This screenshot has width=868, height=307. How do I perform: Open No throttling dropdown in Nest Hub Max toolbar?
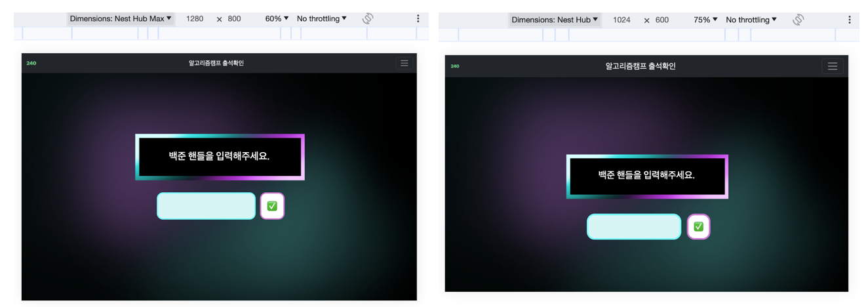click(x=322, y=19)
